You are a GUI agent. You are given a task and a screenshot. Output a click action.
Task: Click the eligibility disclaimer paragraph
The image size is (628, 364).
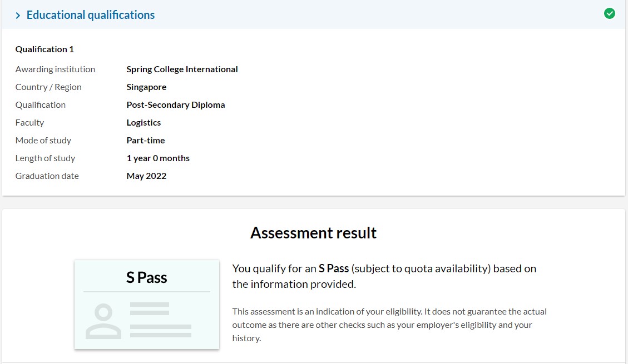click(389, 325)
